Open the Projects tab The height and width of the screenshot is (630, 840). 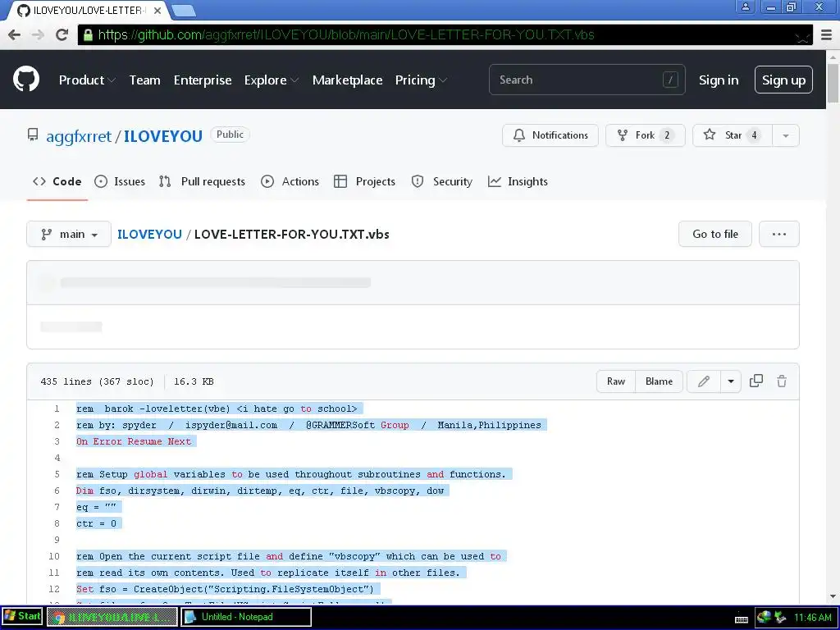(x=364, y=181)
